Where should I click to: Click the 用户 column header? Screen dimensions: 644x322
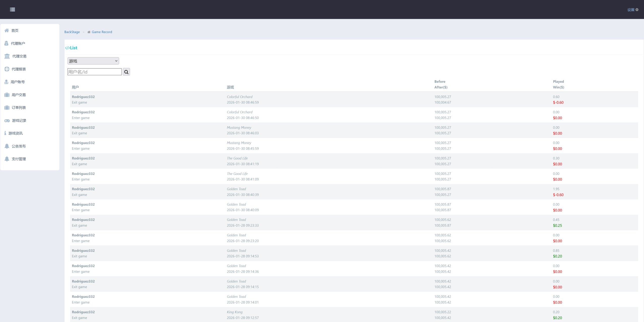click(x=75, y=87)
